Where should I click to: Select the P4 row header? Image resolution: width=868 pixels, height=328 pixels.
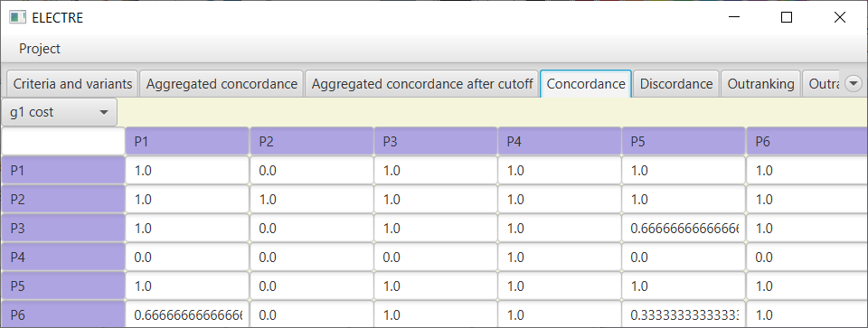(x=63, y=258)
